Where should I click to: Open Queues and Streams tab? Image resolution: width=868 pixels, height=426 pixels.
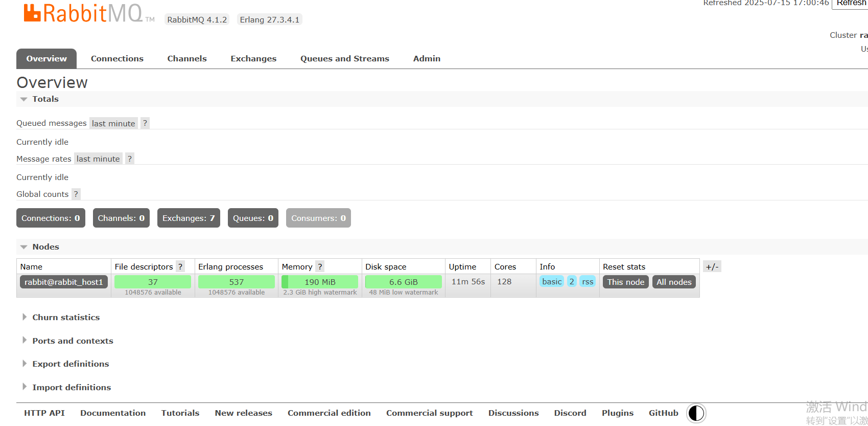pyautogui.click(x=345, y=59)
